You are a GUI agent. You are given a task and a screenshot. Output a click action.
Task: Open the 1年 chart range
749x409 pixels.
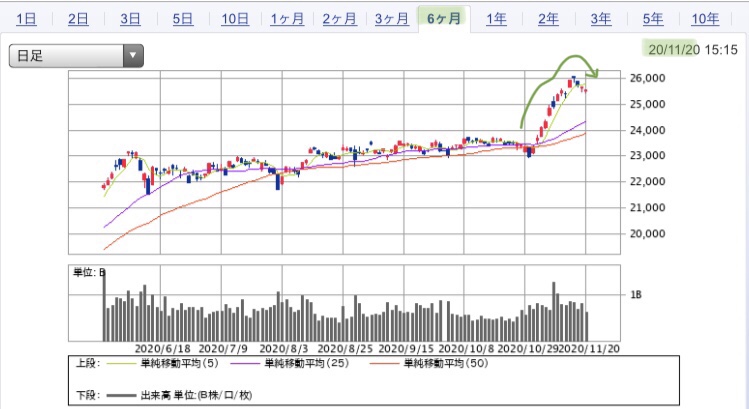tap(496, 19)
